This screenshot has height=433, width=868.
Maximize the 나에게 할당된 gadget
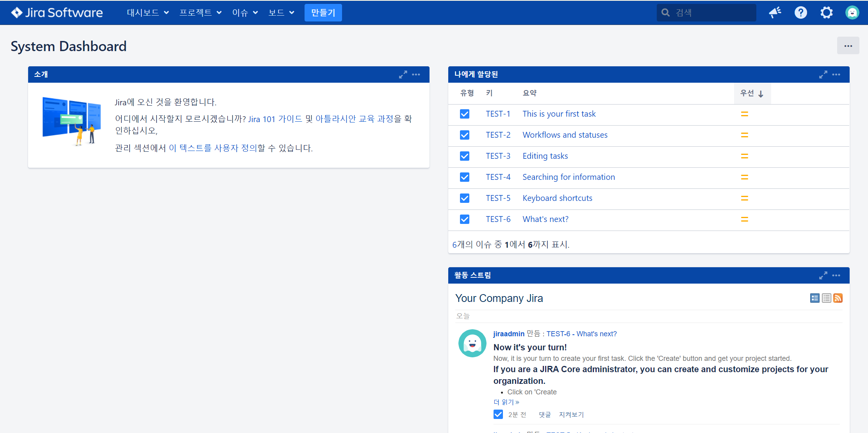(823, 75)
